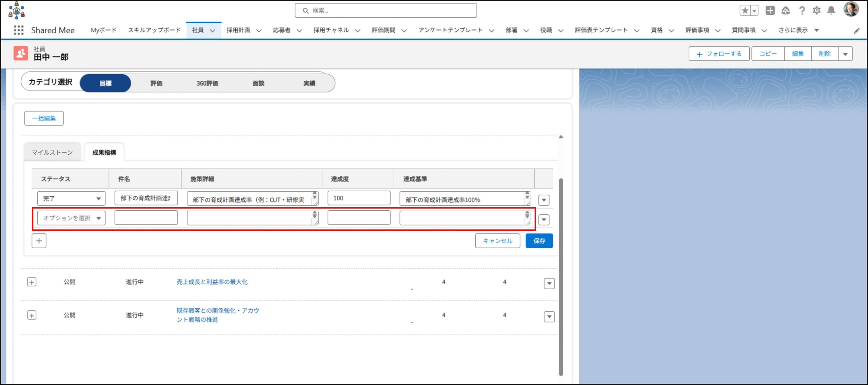This screenshot has width=868, height=385.
Task: Switch to the マイルストーン tab
Action: tap(52, 153)
